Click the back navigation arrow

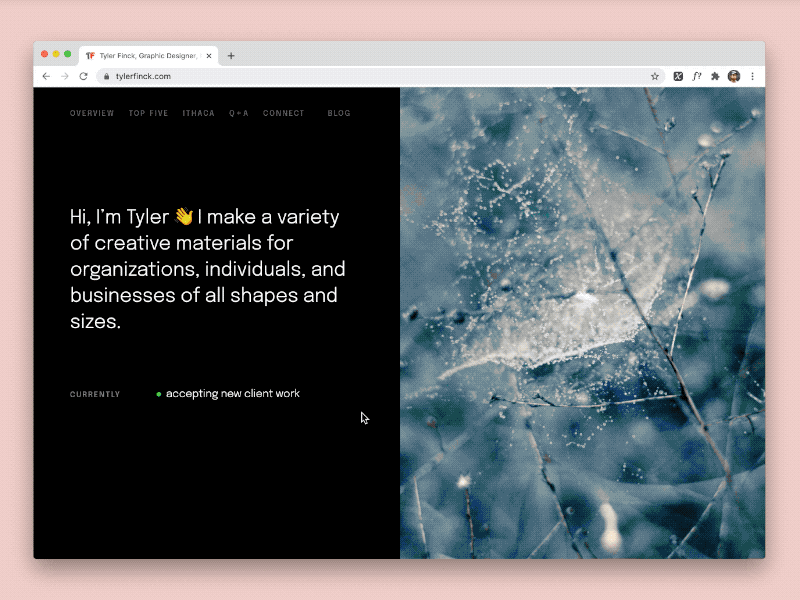coord(47,75)
